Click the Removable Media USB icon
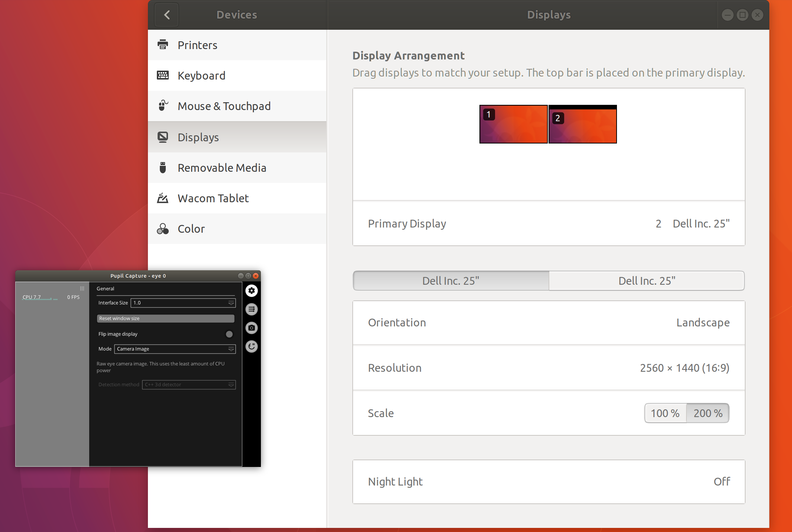This screenshot has width=792, height=532. pos(163,167)
